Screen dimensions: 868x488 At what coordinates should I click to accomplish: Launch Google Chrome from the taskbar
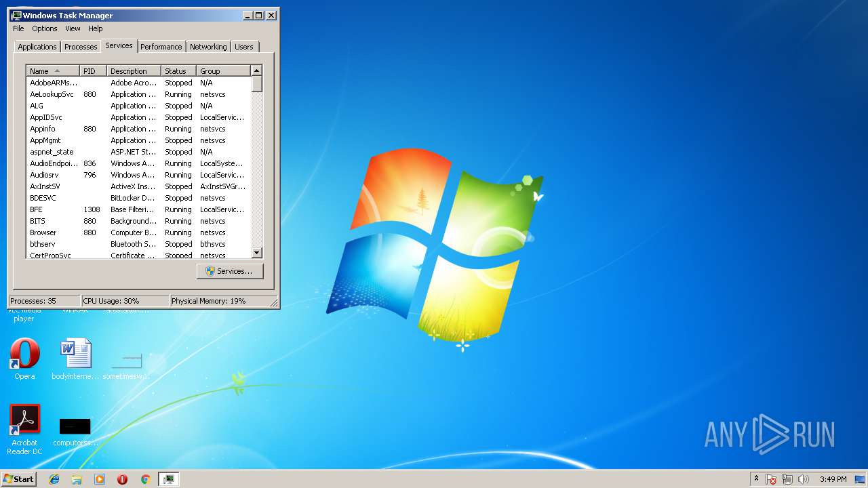click(x=145, y=479)
